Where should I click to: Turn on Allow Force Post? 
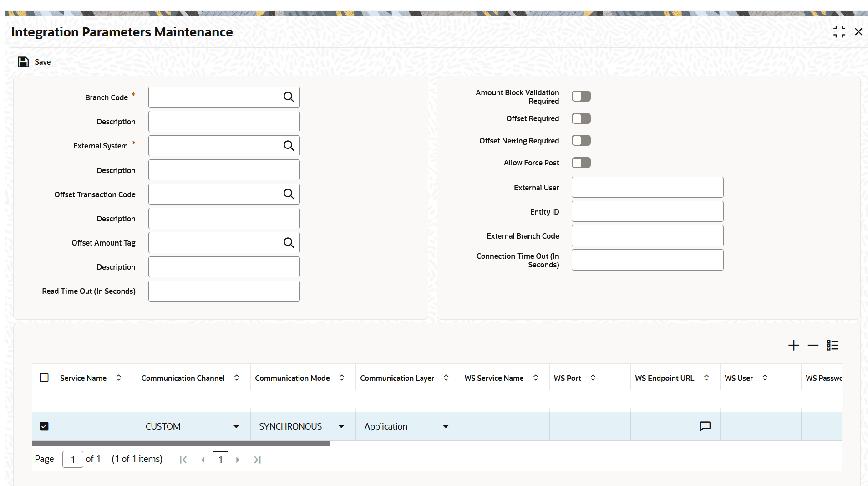581,163
